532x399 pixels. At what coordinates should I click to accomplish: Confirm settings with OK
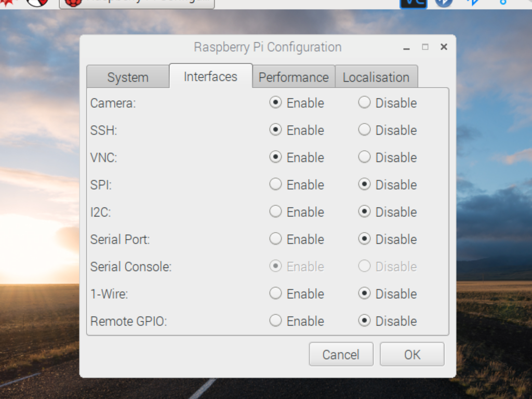tap(412, 354)
